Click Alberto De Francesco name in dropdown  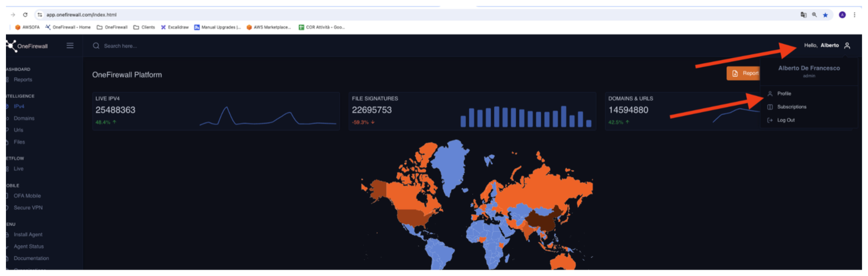[x=809, y=68]
